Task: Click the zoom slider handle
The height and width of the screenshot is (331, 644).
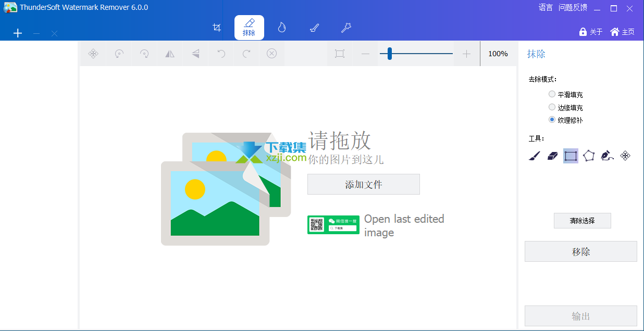Action: coord(389,54)
